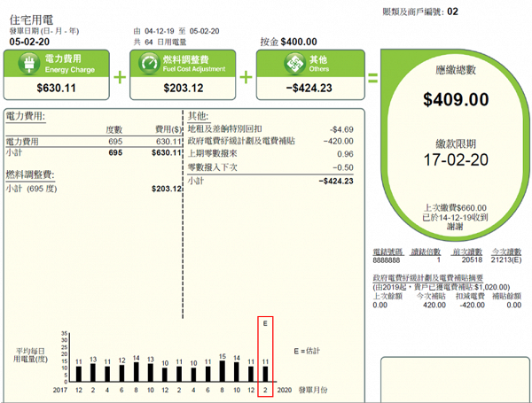
Task: Click the deposit amount $400.00
Action: tap(299, 42)
